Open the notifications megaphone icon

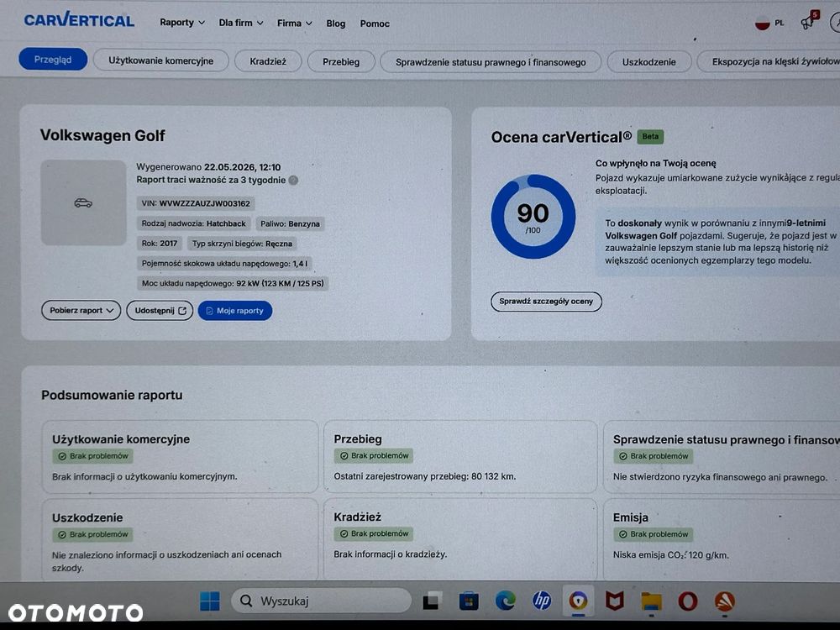(x=808, y=22)
